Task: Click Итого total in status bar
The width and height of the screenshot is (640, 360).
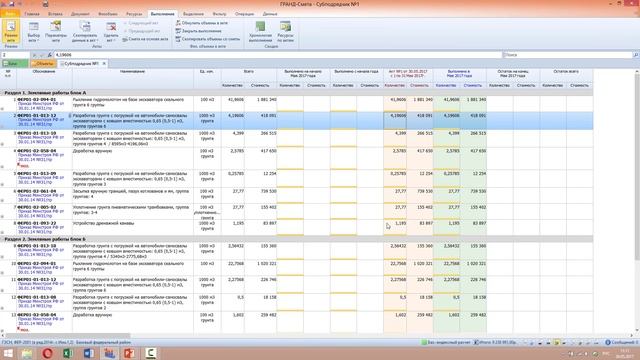Action: (x=495, y=342)
